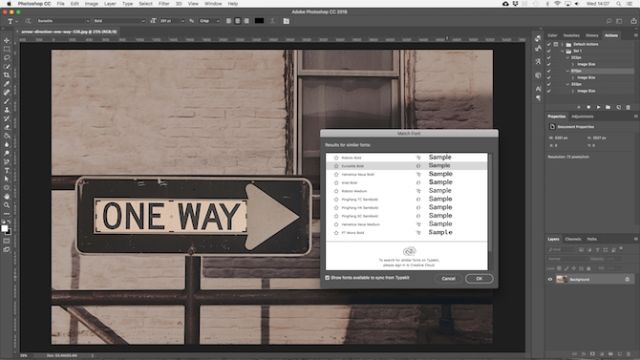The image size is (640, 360).
Task: Choose PingFang TC Semibold font result
Action: [407, 199]
